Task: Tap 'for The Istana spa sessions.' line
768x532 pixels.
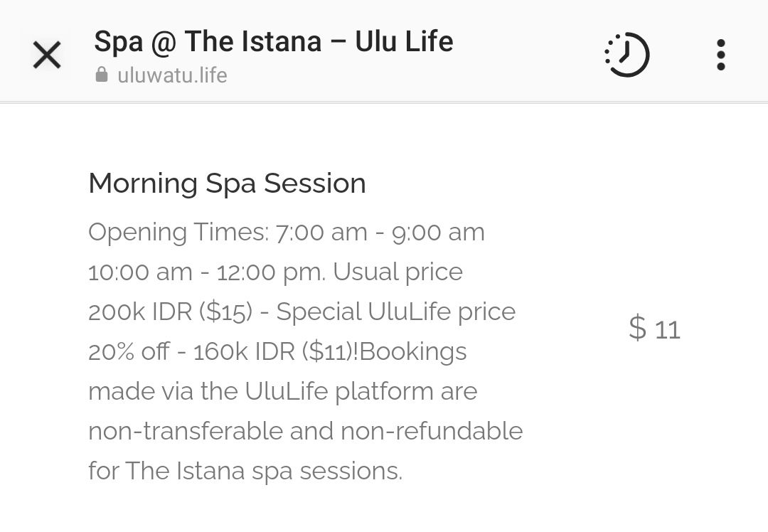Action: point(245,472)
